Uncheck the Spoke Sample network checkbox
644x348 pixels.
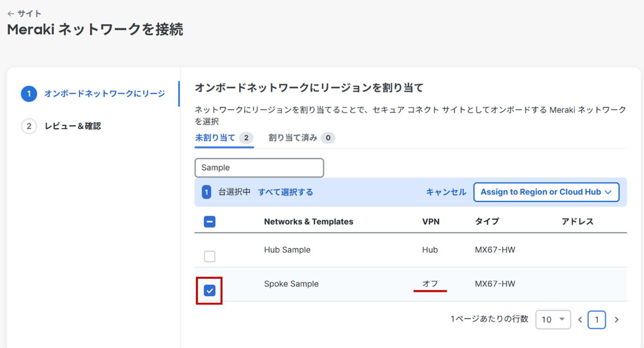point(209,291)
